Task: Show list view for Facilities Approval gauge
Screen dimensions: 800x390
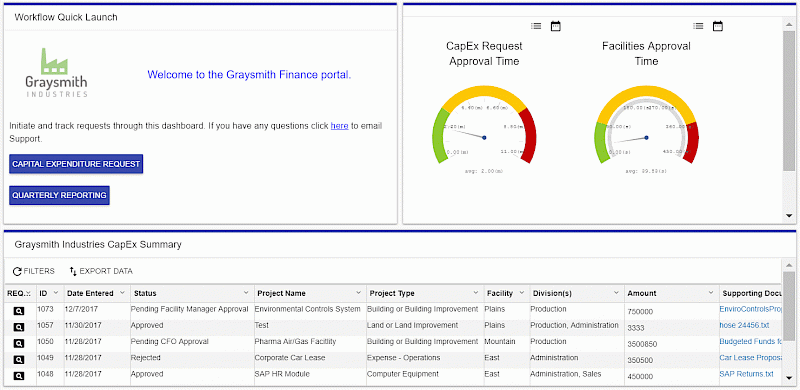Action: tap(698, 26)
